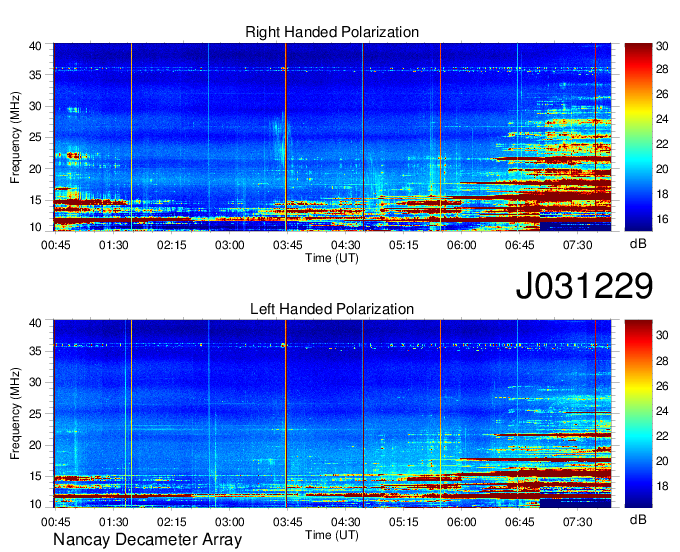Click "Time (UT)" label under the right-handed plot

(332, 258)
